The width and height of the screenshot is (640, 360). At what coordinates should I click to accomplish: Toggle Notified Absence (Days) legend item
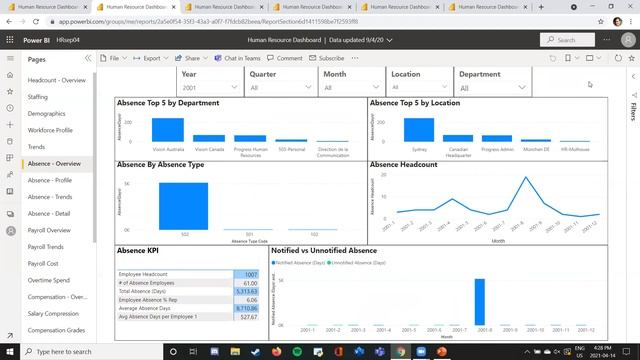298,262
